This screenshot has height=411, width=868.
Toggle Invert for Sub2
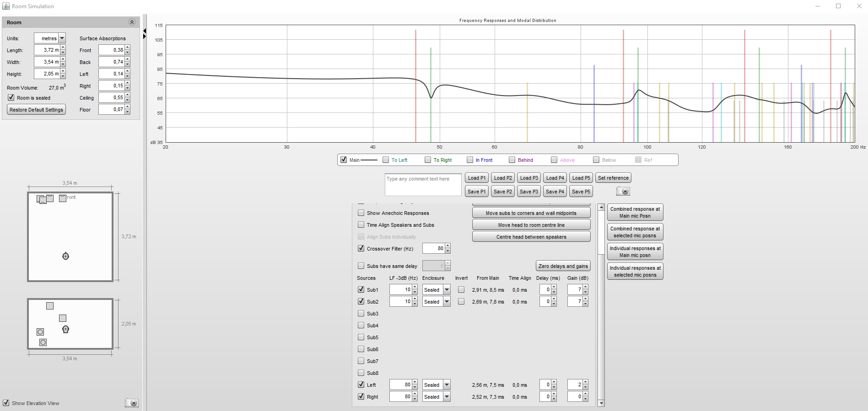461,301
